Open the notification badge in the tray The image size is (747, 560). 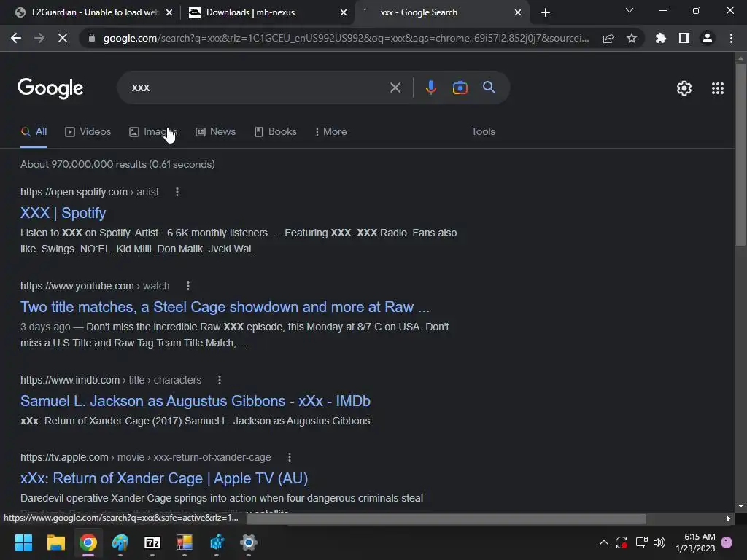(x=727, y=542)
